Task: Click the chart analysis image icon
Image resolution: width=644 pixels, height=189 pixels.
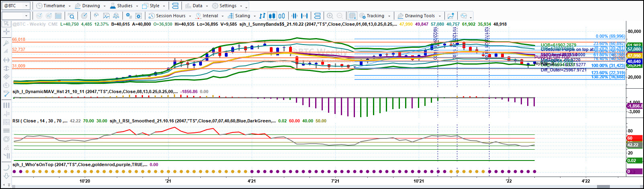Action: tap(106, 16)
